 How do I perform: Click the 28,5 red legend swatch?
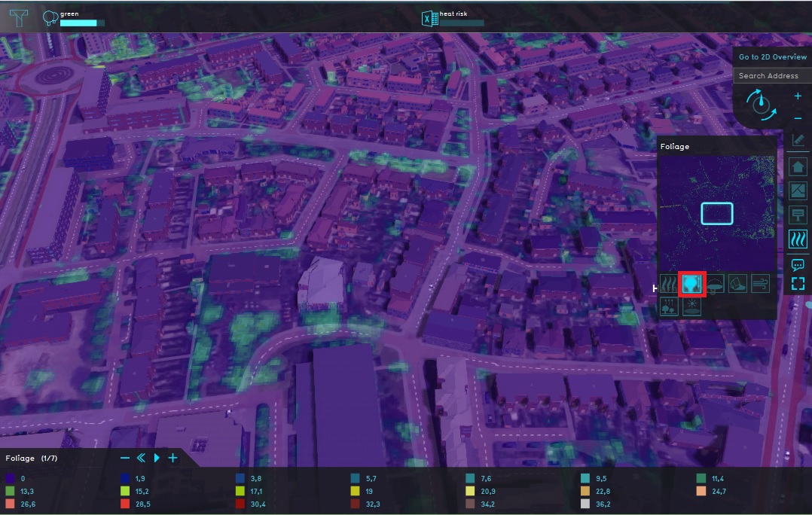tap(124, 504)
